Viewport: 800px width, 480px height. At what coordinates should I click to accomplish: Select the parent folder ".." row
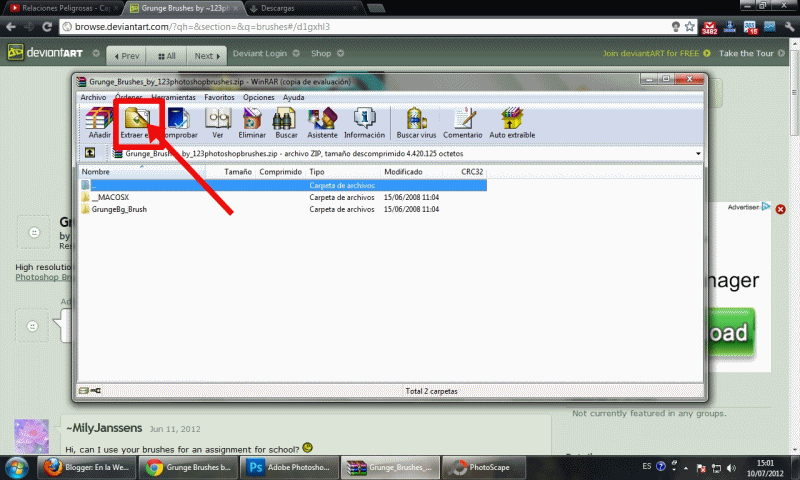coord(283,185)
